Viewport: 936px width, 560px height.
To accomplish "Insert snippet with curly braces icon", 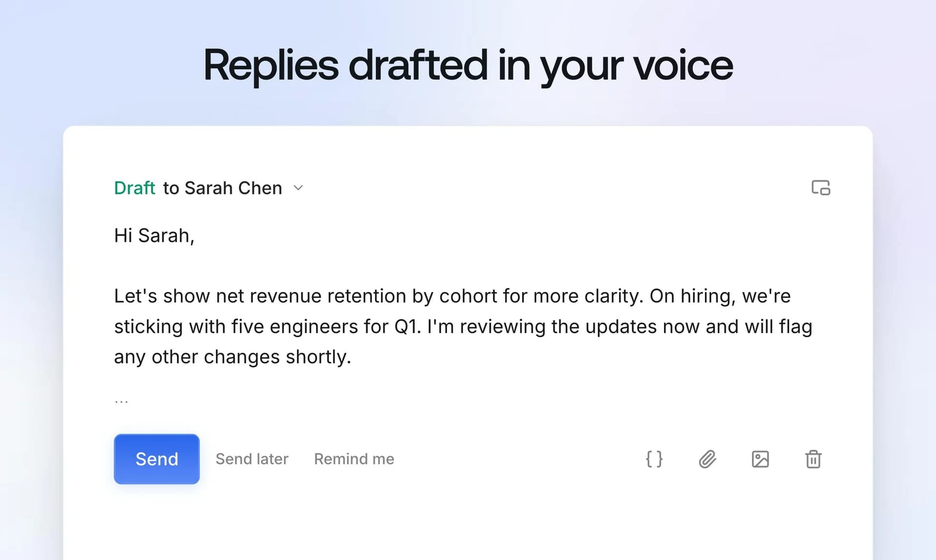I will [x=654, y=459].
